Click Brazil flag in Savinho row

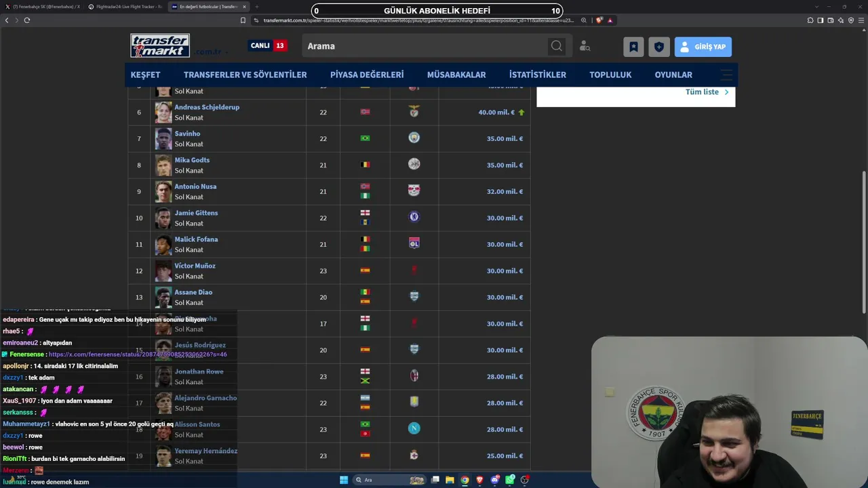tap(365, 138)
